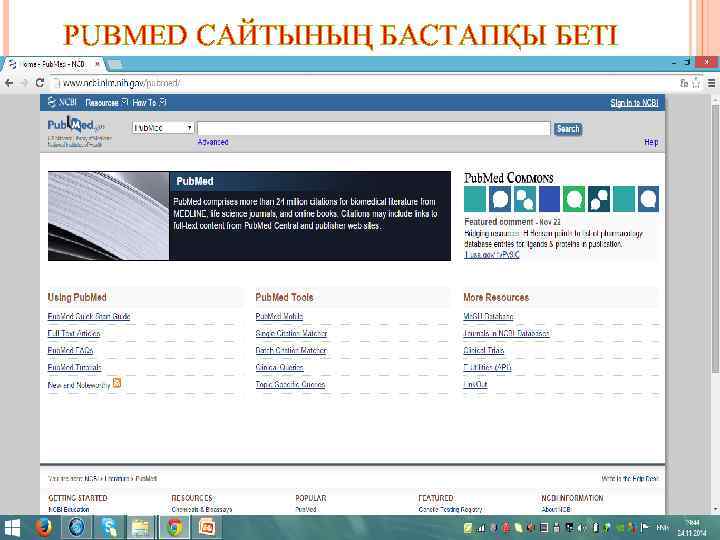This screenshot has width=720, height=540.
Task: Open the Single Citation Matcher link
Action: click(292, 333)
